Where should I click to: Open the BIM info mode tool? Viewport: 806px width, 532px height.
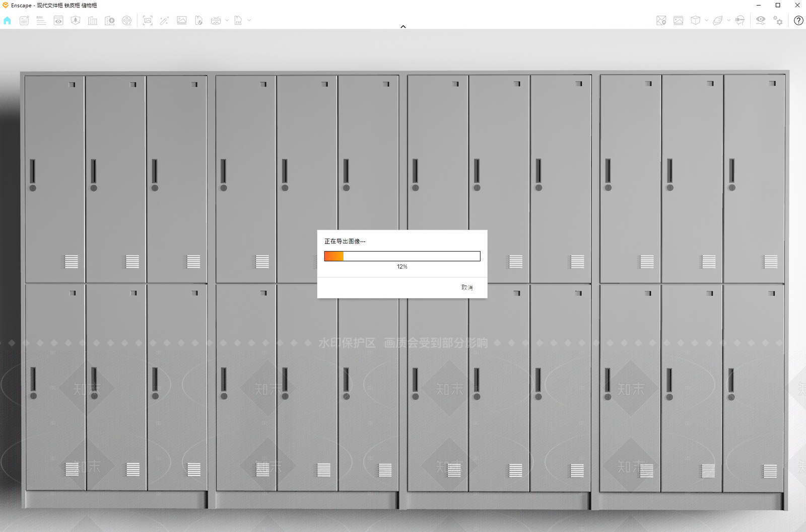coord(41,21)
